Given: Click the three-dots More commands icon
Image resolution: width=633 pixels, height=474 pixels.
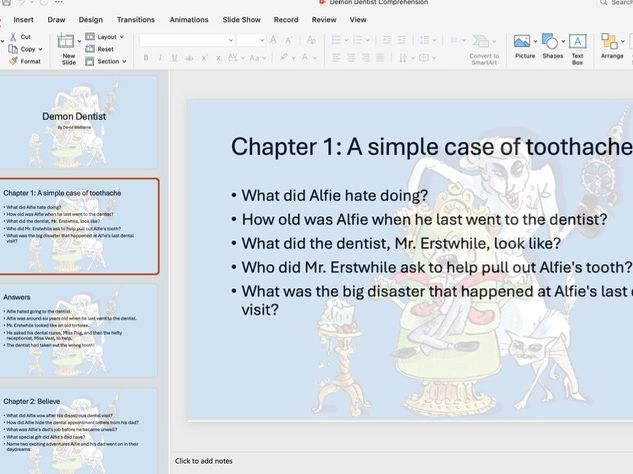Looking at the screenshot, I should [59, 2].
